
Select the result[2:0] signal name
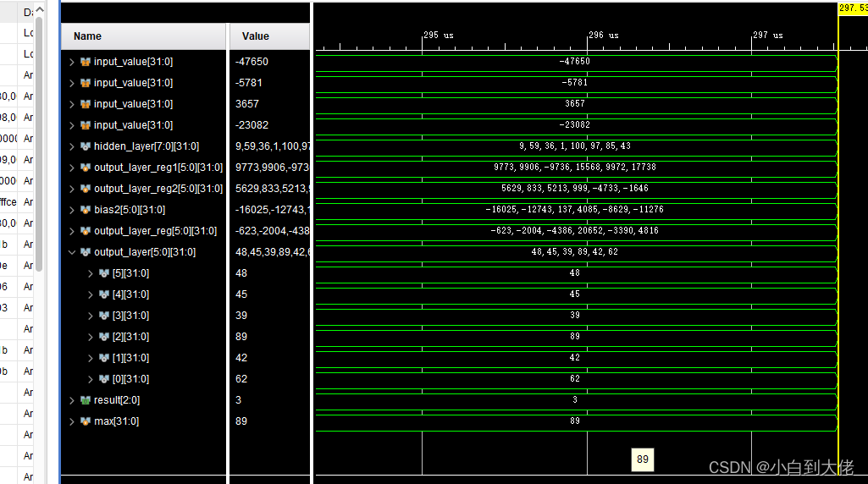[117, 400]
